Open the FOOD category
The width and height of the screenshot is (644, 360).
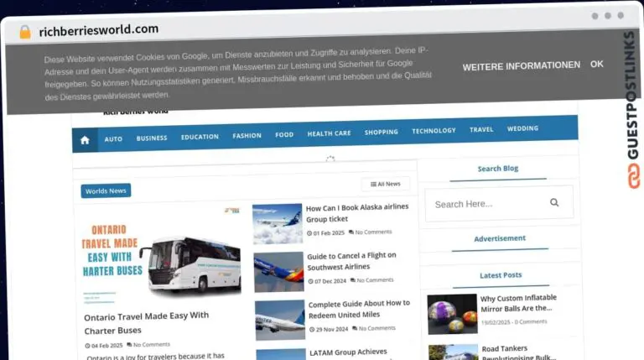[x=284, y=134]
